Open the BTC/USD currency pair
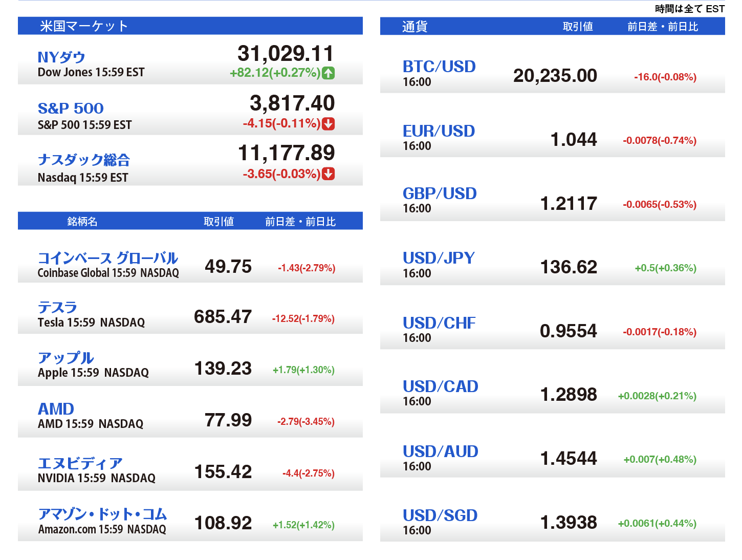The height and width of the screenshot is (560, 742). pos(439,67)
